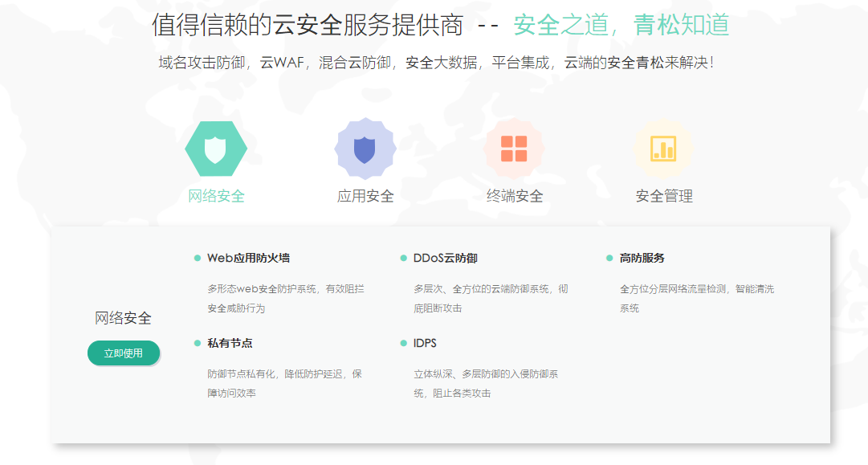
Task: Click description text 多形态web安全防护系统
Action: [x=262, y=289]
